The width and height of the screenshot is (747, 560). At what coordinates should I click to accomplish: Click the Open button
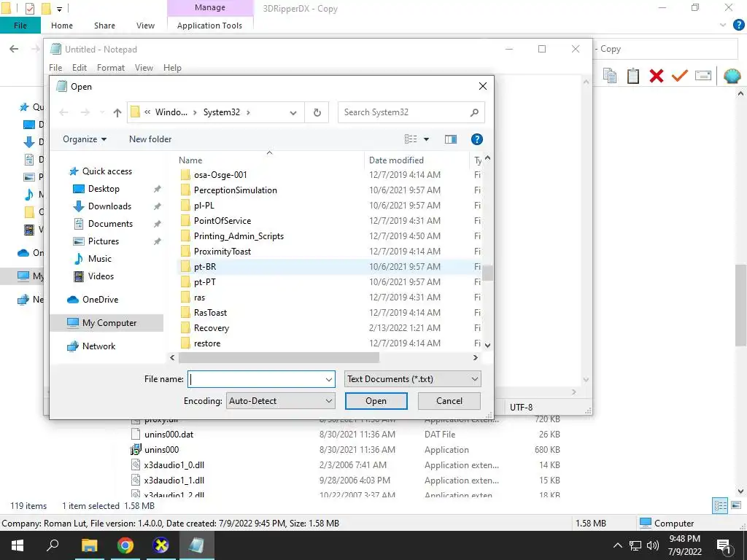376,401
